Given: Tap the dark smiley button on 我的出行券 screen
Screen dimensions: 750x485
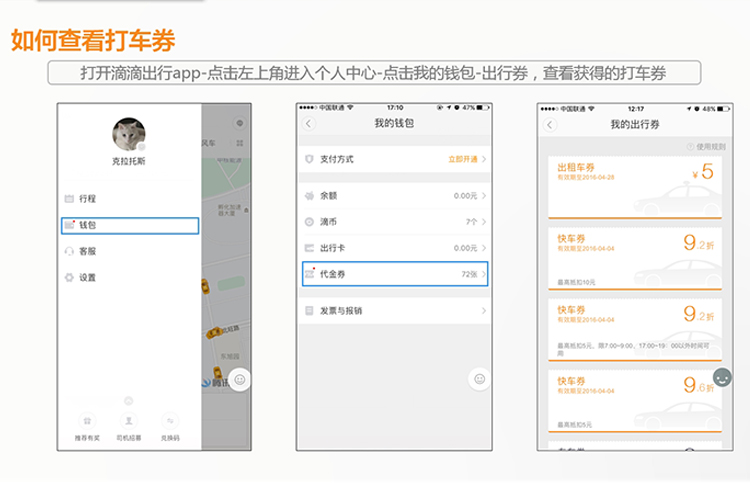Looking at the screenshot, I should [x=722, y=377].
